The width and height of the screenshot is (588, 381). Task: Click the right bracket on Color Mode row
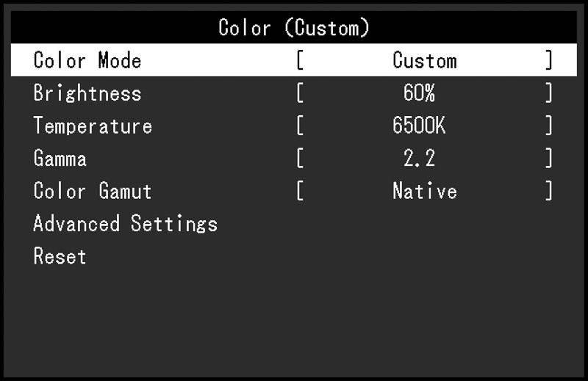pyautogui.click(x=548, y=60)
